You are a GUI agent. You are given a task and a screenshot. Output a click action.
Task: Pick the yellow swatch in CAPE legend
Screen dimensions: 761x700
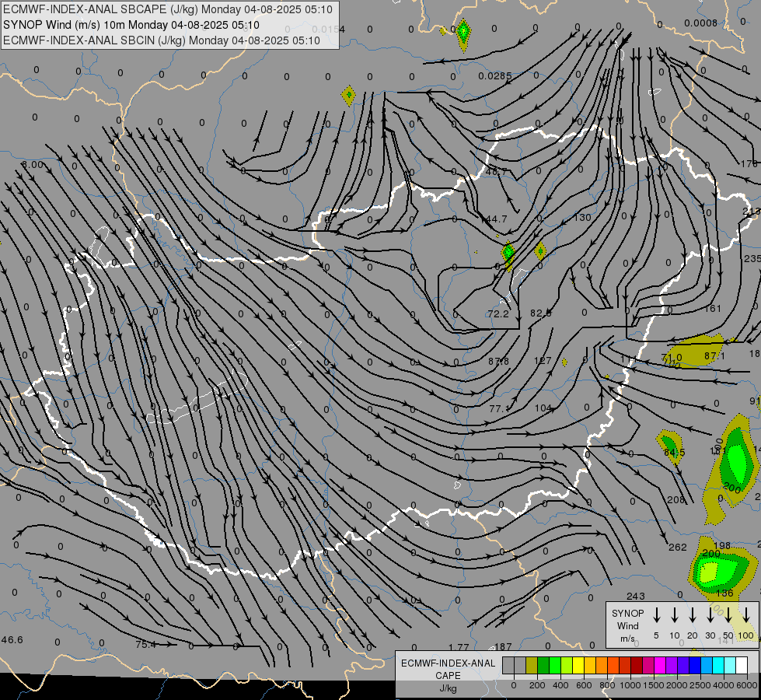point(578,665)
